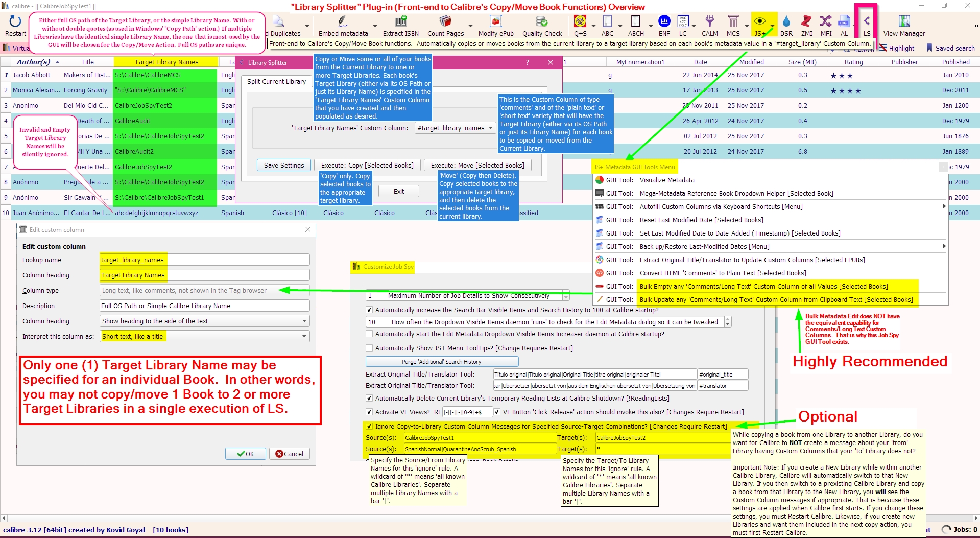Toggle the VL Button 'Click-Release' checkbox
980x538 pixels.
point(497,412)
